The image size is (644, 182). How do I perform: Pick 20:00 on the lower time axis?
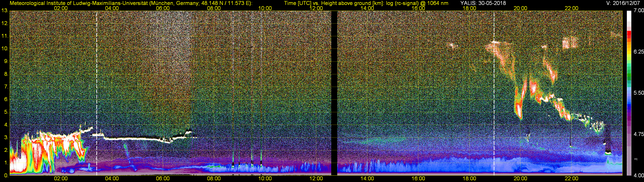pyautogui.click(x=521, y=179)
